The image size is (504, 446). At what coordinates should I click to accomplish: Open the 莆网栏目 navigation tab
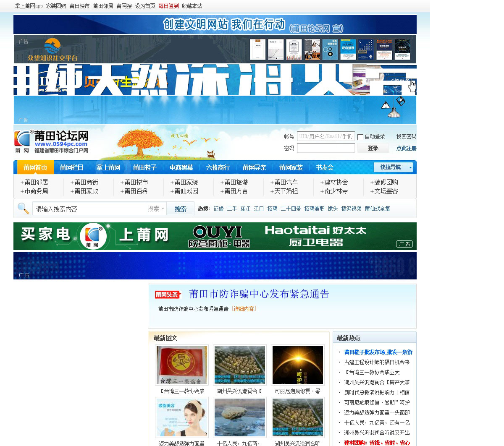[x=72, y=167]
